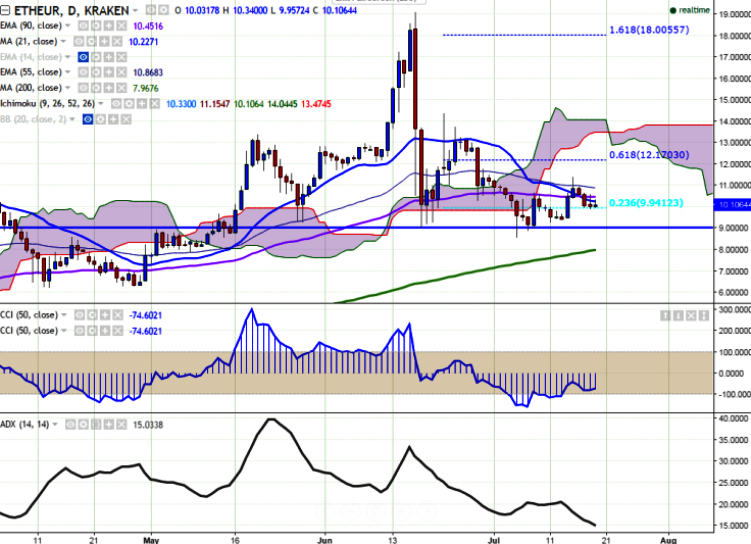Click the plus icon on EMA (90, close)
This screenshot has width=751, height=544.
109,26
